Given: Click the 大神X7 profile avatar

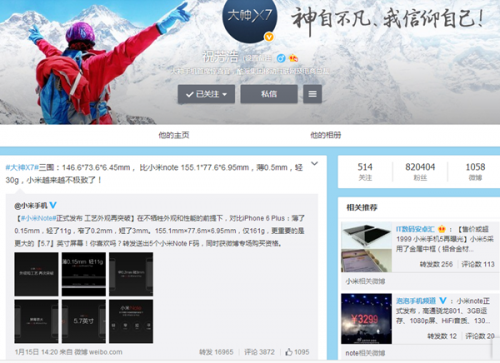Looking at the screenshot, I should (x=249, y=19).
